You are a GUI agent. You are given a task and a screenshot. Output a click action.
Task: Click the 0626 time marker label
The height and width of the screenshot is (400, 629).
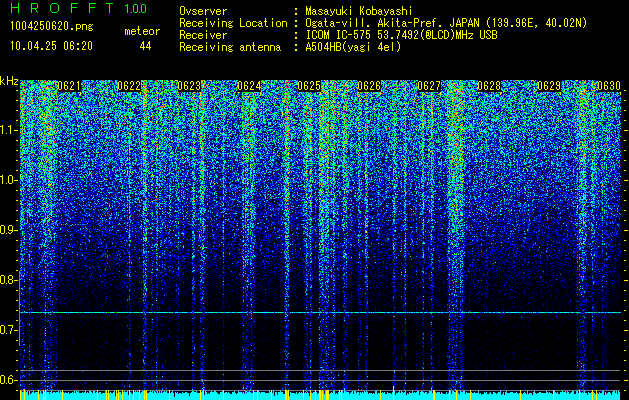coord(369,86)
